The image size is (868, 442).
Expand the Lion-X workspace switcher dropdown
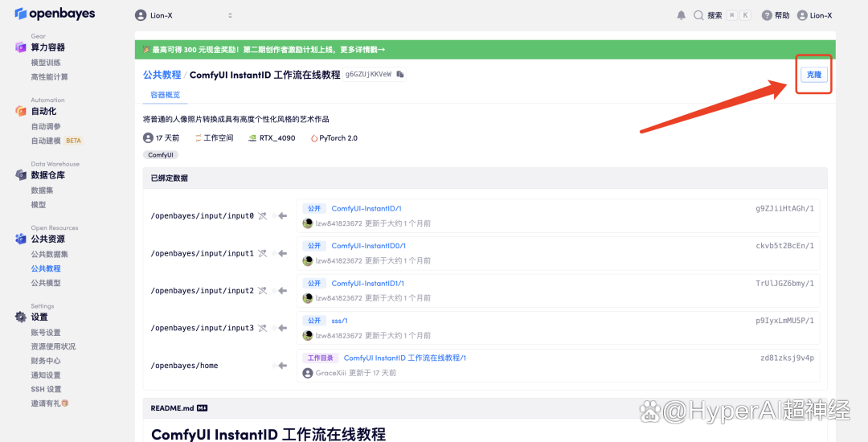(x=230, y=15)
